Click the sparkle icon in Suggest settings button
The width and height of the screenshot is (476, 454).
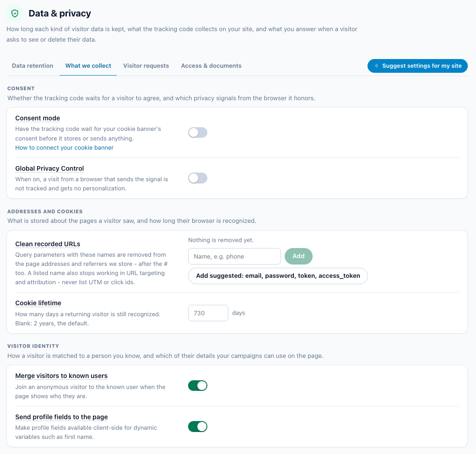[376, 66]
